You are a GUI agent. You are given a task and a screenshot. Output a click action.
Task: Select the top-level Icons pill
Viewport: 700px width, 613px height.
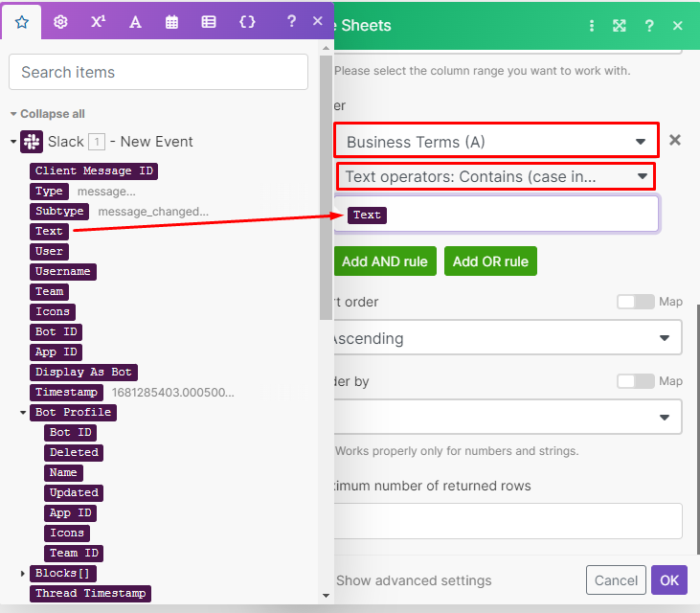click(x=53, y=311)
